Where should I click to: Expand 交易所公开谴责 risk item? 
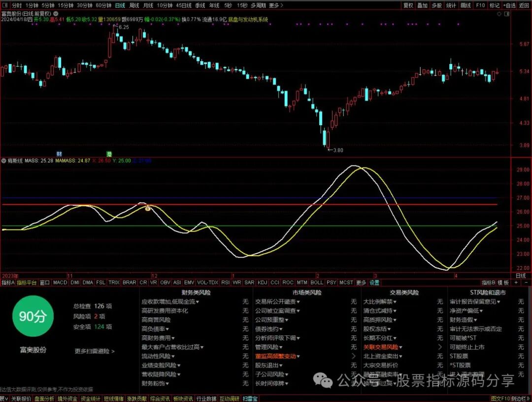(x=277, y=301)
